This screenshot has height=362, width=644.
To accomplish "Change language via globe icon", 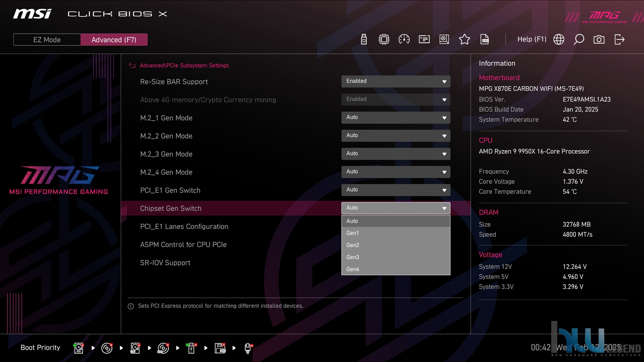I will (559, 39).
